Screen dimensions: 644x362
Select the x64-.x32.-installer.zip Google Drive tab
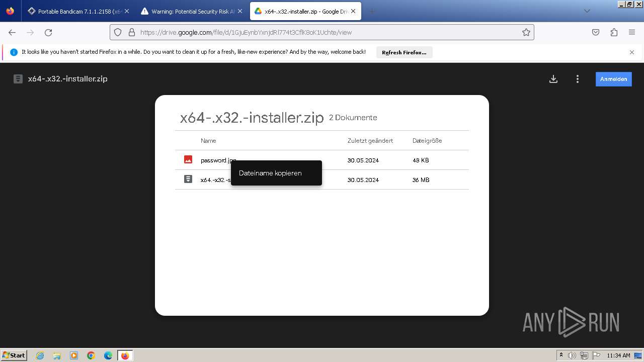[x=305, y=11]
